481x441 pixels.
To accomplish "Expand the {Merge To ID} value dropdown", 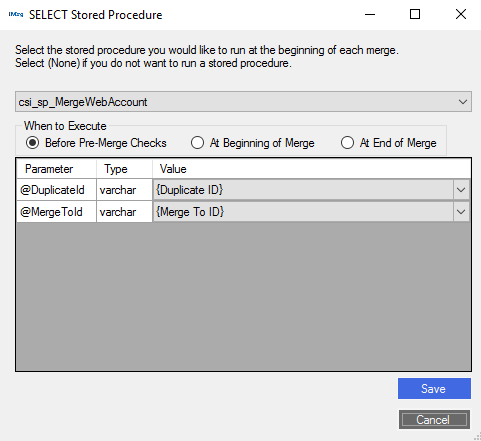I will (x=461, y=212).
